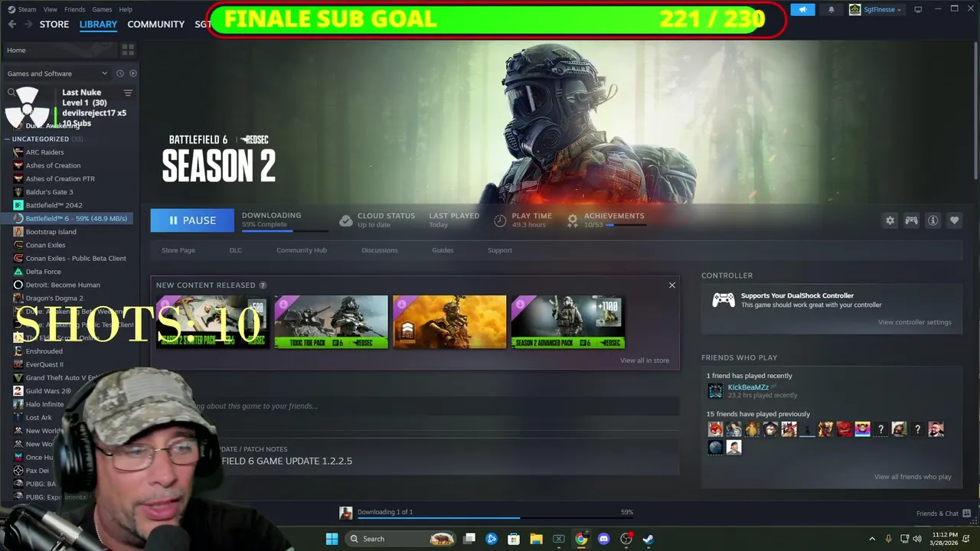Image resolution: width=980 pixels, height=551 pixels.
Task: Add Battlefield 6 to favorites heart
Action: point(954,220)
